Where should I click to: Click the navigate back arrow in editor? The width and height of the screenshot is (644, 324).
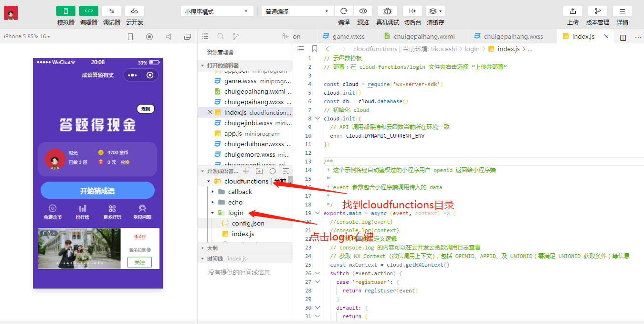pos(329,49)
